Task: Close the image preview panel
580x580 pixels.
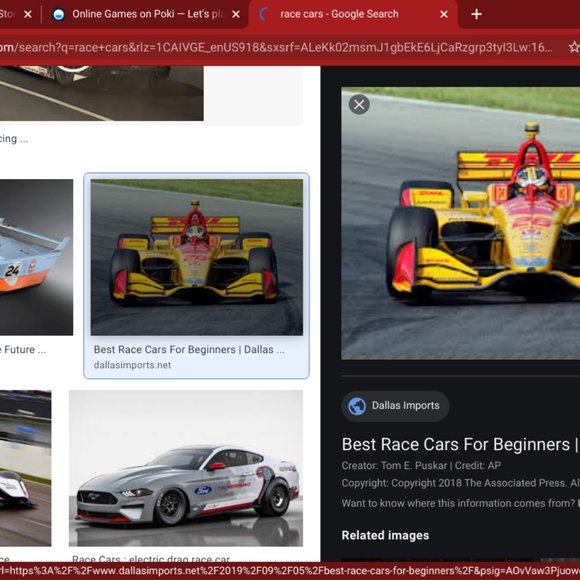Action: pos(359,105)
